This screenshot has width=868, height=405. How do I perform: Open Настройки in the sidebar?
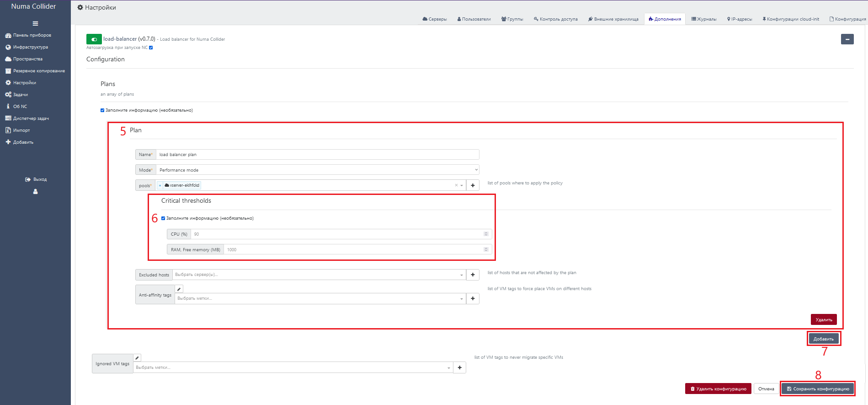pyautogui.click(x=21, y=83)
